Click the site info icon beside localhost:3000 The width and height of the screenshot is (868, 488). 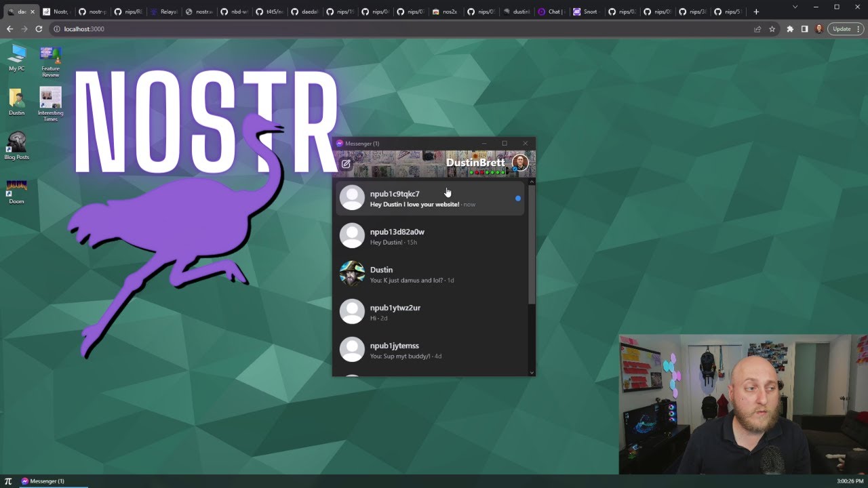[57, 29]
